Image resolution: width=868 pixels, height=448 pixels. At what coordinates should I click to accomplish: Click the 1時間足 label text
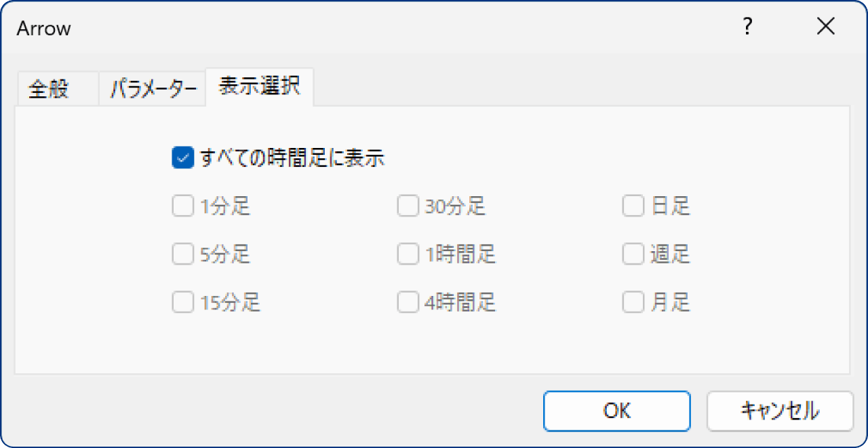pos(460,255)
